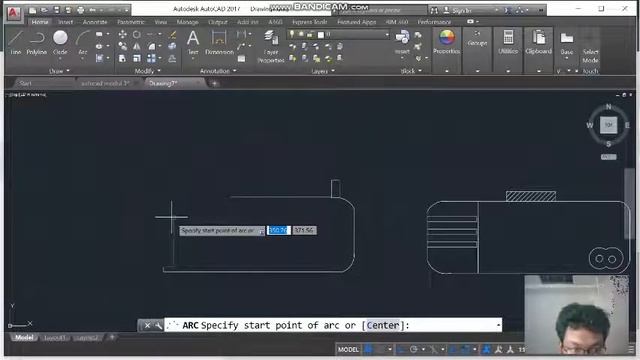This screenshot has height=360, width=640.
Task: Open the Home ribbon tab
Action: [40, 22]
